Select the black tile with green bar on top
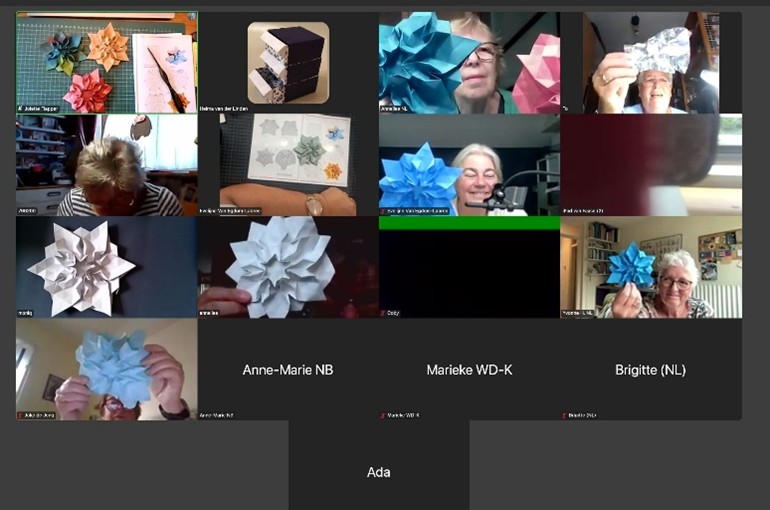Image resolution: width=770 pixels, height=510 pixels. click(x=469, y=267)
